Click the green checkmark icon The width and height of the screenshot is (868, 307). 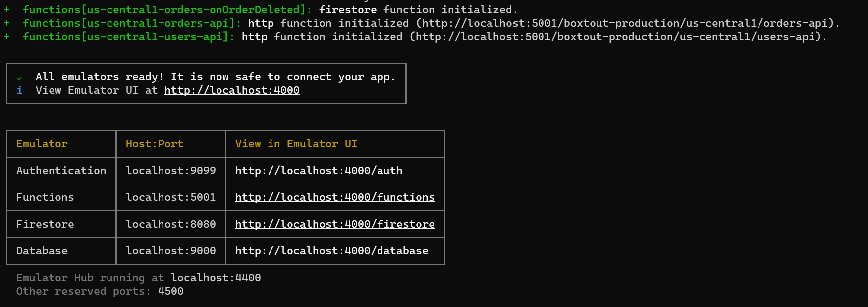coord(19,78)
